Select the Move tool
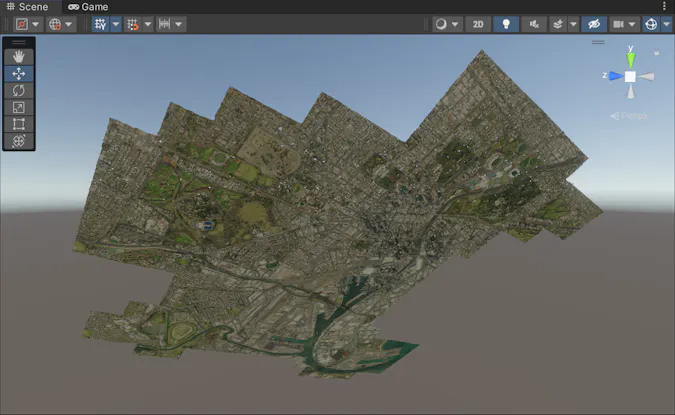Screen dimensions: 675x415 pyautogui.click(x=19, y=74)
